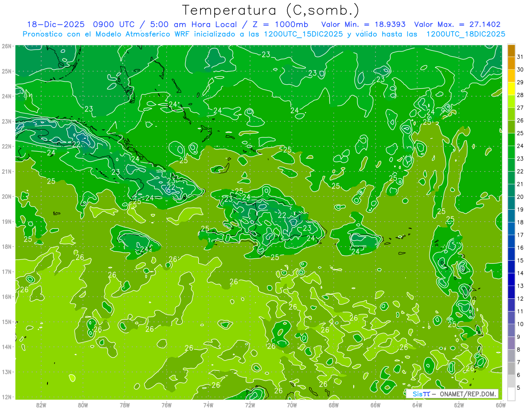Click the "82W" longitude axis label
Screen dimensions: 532x411
tap(41, 405)
